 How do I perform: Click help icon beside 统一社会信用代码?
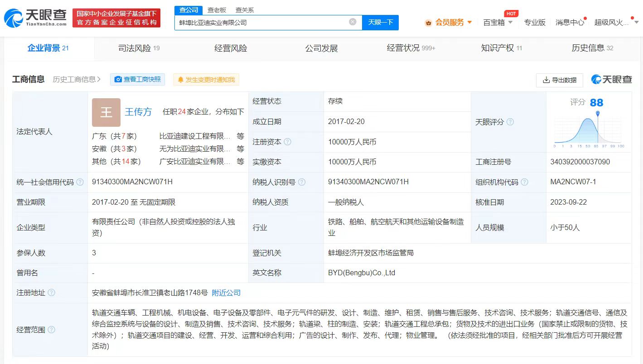click(80, 182)
